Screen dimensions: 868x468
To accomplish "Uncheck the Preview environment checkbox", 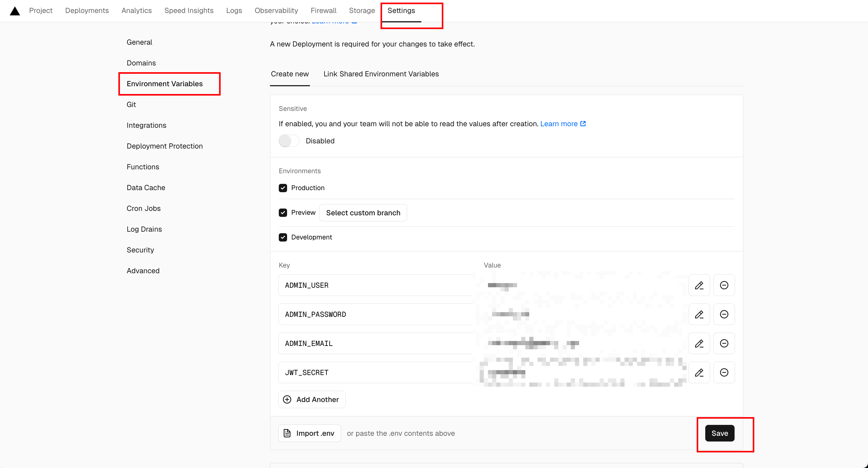I will click(283, 213).
